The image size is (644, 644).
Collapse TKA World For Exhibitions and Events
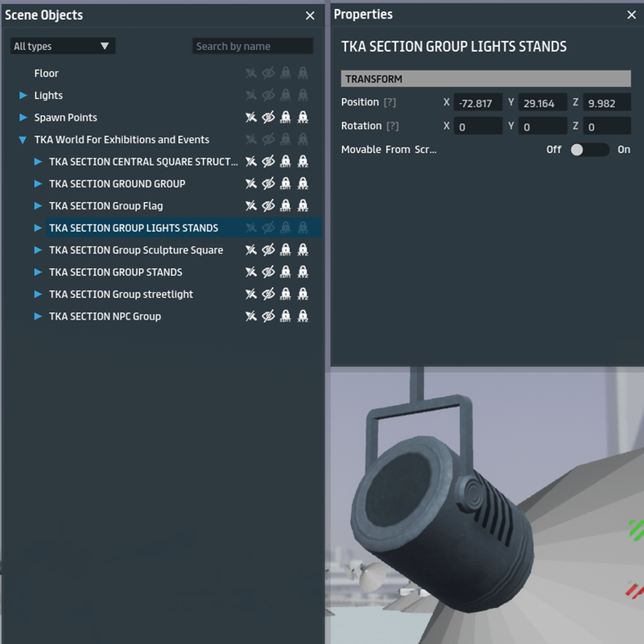click(23, 140)
